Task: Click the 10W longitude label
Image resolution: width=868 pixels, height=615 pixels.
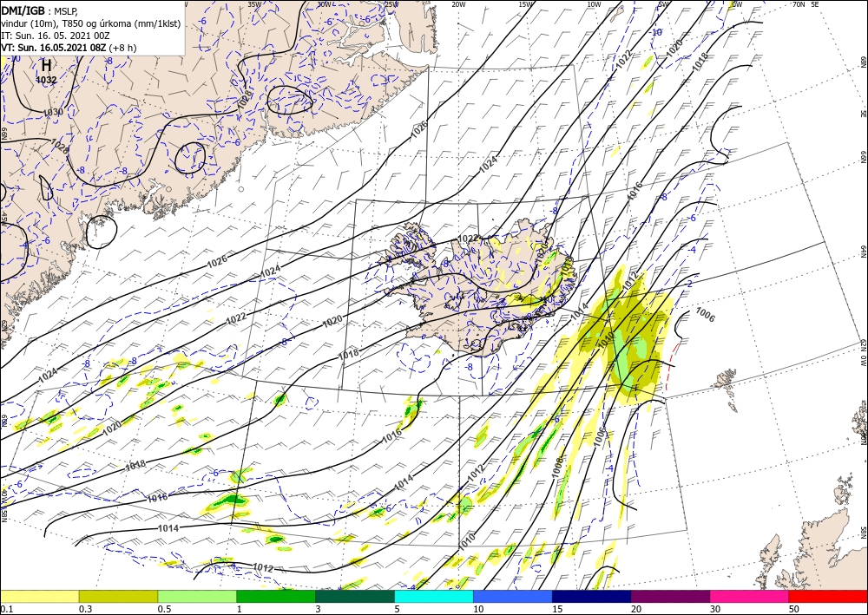Action: point(594,3)
